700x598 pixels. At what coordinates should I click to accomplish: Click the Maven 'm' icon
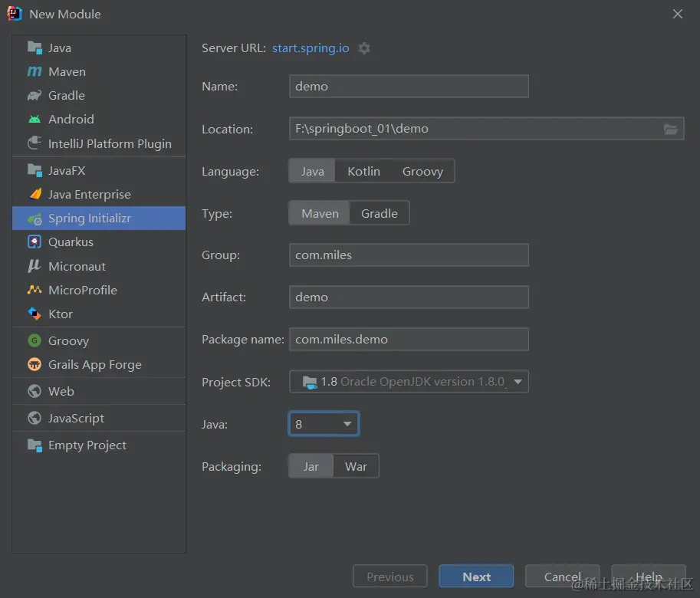point(35,71)
